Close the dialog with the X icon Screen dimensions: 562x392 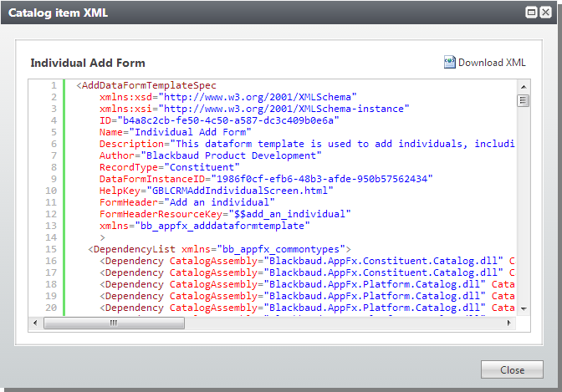tap(545, 13)
